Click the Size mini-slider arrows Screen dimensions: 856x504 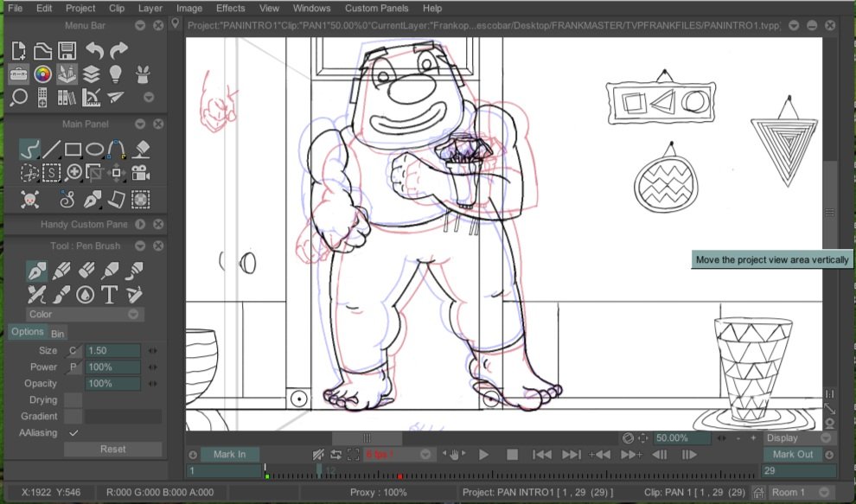pos(153,351)
